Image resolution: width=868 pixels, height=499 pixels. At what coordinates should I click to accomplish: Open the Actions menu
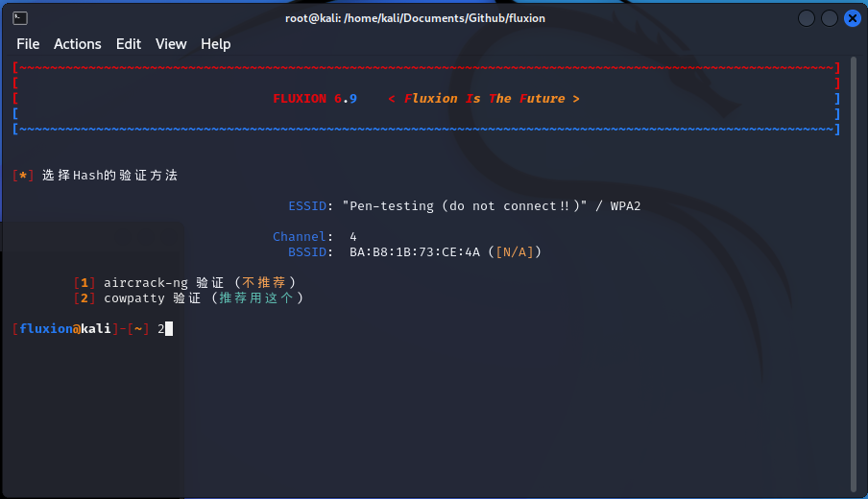[78, 44]
